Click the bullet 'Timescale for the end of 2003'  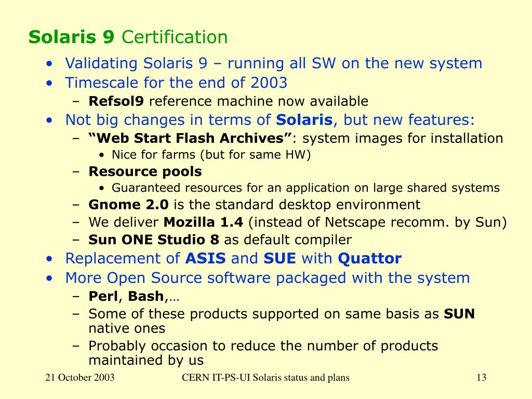click(x=176, y=83)
